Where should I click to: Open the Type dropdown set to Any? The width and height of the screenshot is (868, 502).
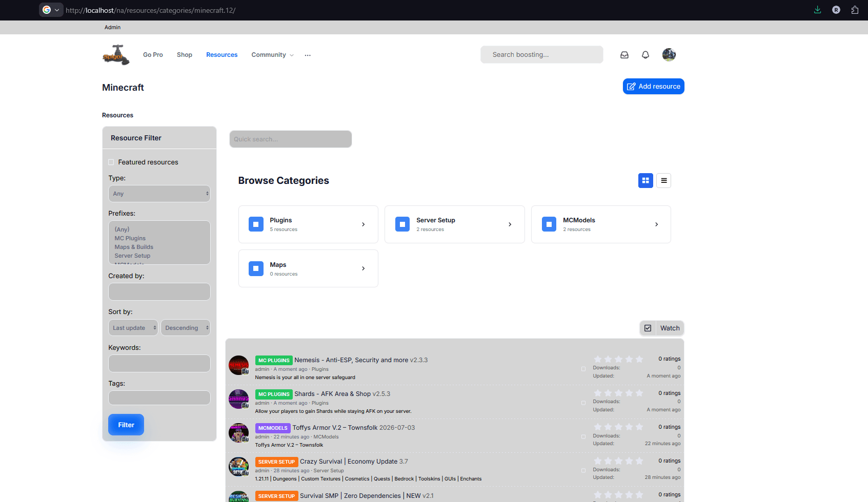tap(159, 194)
